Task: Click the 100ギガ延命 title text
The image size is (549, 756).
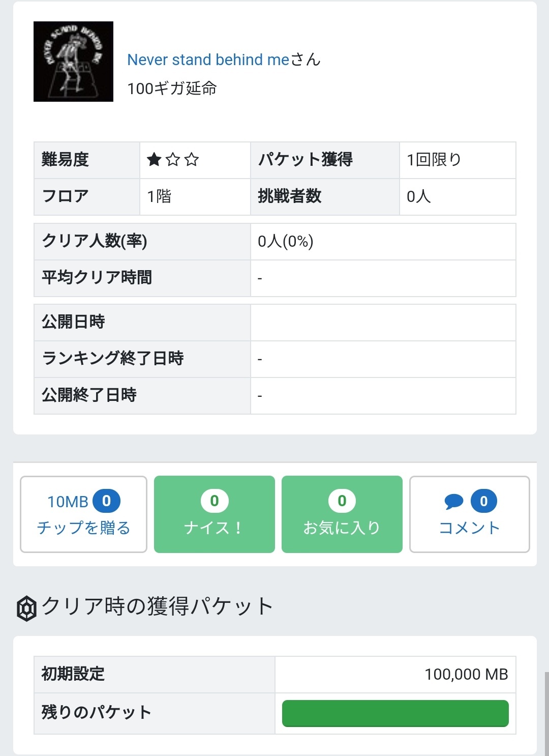Action: pyautogui.click(x=172, y=89)
